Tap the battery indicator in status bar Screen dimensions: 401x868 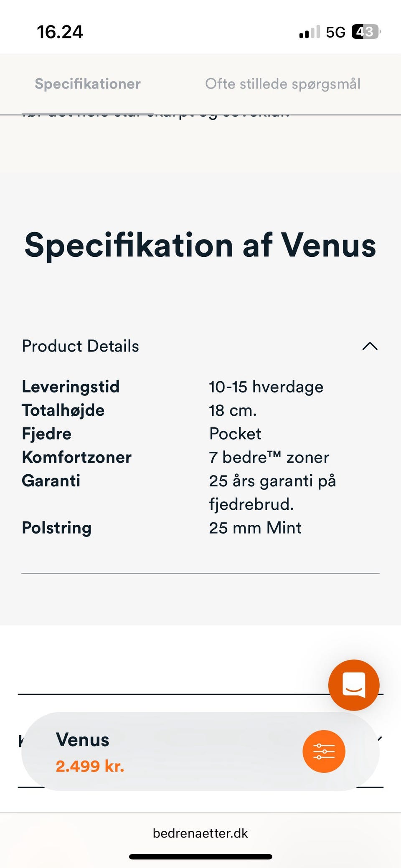tap(365, 32)
